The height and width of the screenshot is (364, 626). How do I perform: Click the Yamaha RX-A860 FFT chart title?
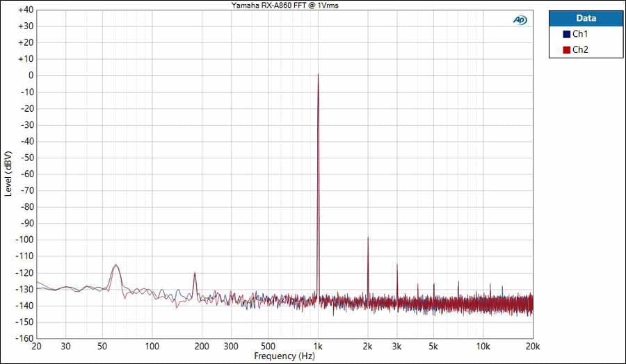point(285,5)
